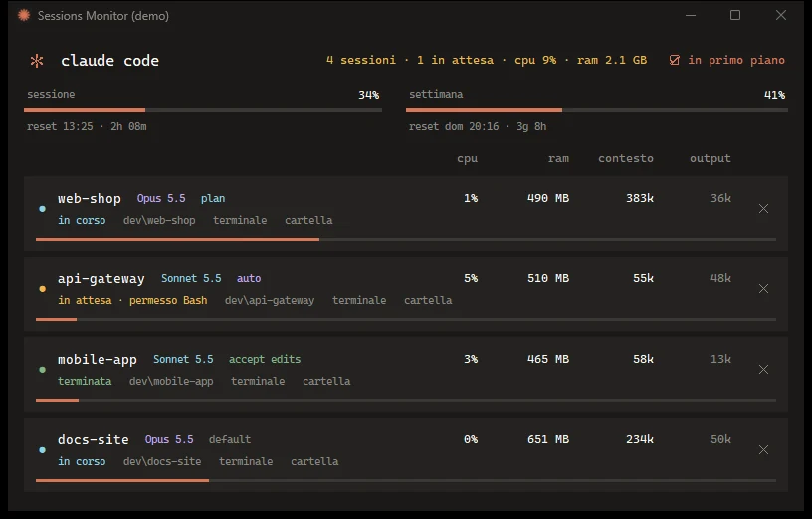Click the 'Sonnet 5.5' label of mobile-app
Viewport: 812px width, 519px height.
pyautogui.click(x=183, y=359)
